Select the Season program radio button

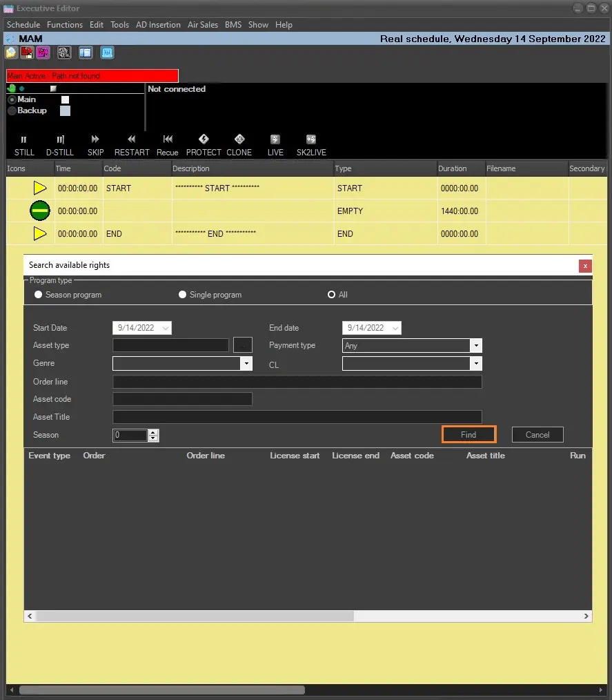(38, 295)
